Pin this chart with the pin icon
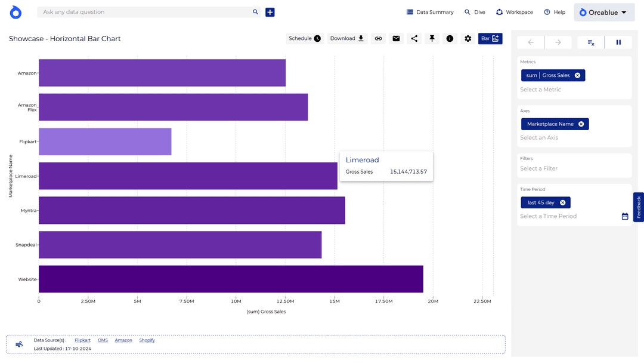Screen dimensions: 644x363 coord(432,39)
